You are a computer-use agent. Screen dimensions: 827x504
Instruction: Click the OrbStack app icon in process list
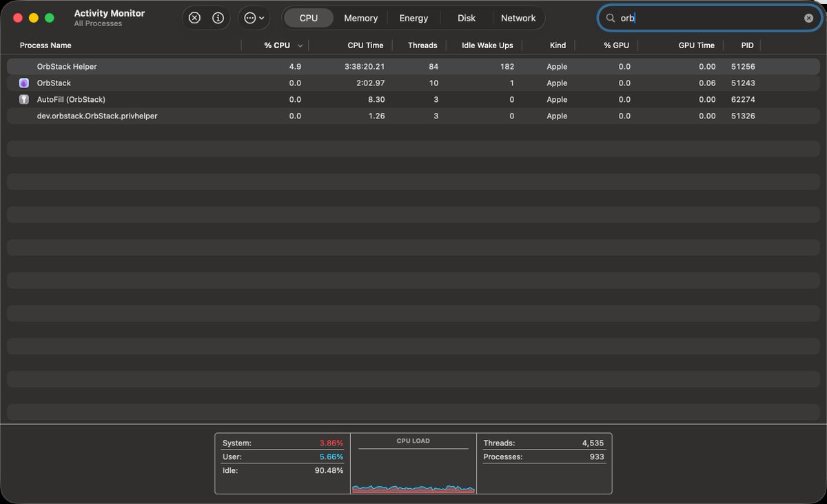point(23,83)
